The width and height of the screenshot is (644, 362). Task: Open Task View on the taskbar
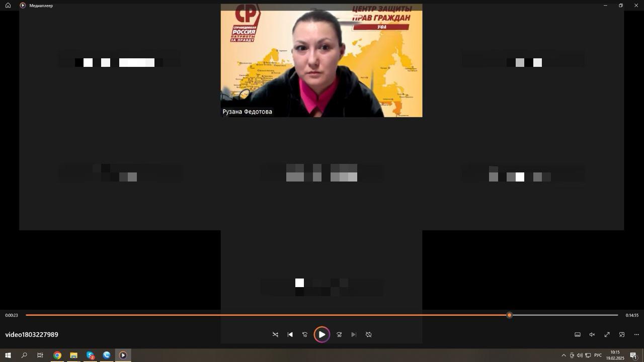pyautogui.click(x=40, y=355)
